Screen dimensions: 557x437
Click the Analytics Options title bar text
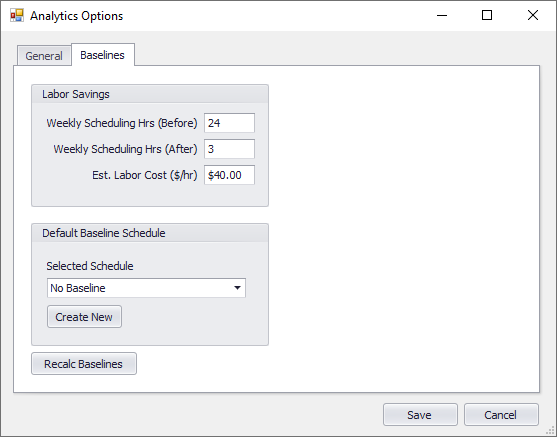click(76, 16)
